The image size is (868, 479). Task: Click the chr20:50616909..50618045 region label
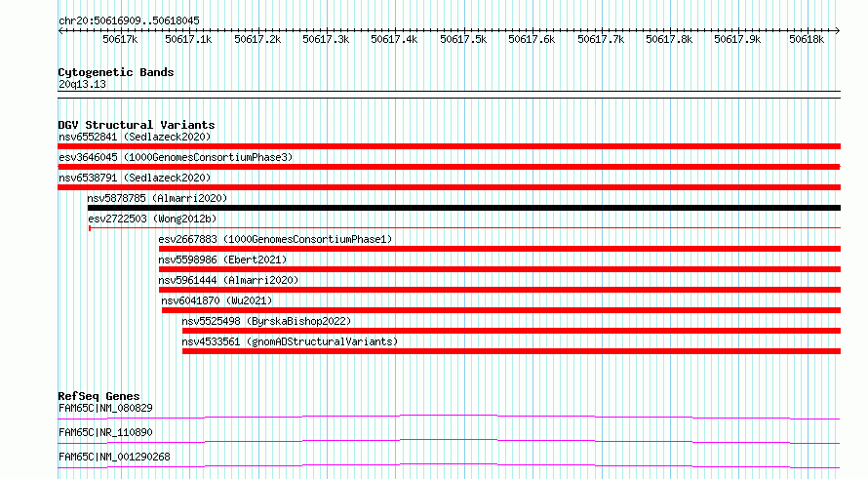[x=129, y=20]
